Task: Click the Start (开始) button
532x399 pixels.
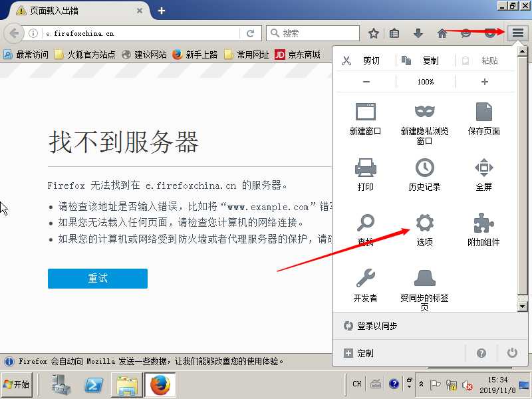Action: [x=17, y=384]
